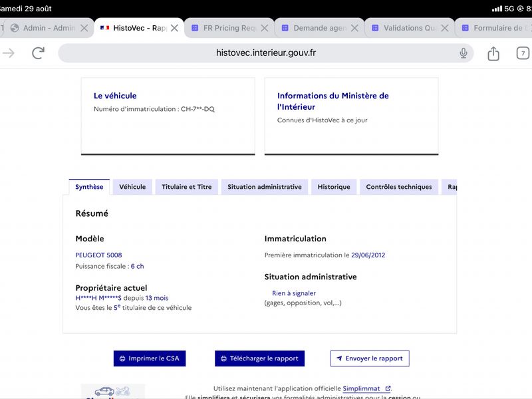Image resolution: width=532 pixels, height=399 pixels.
Task: Click the Informations du Ministère de l'Intérieur card
Action: point(352,116)
